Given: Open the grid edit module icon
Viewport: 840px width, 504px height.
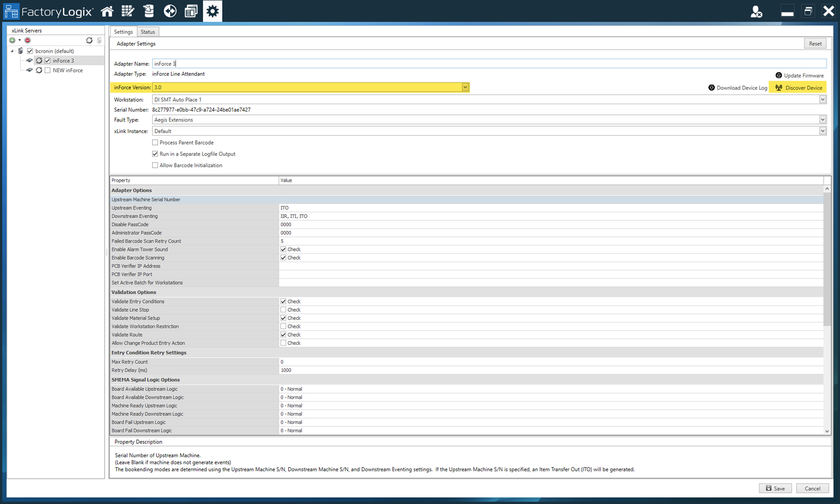Looking at the screenshot, I should 128,11.
